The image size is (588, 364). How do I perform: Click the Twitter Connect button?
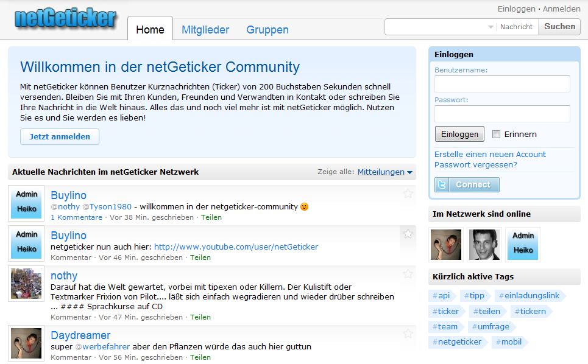[467, 184]
